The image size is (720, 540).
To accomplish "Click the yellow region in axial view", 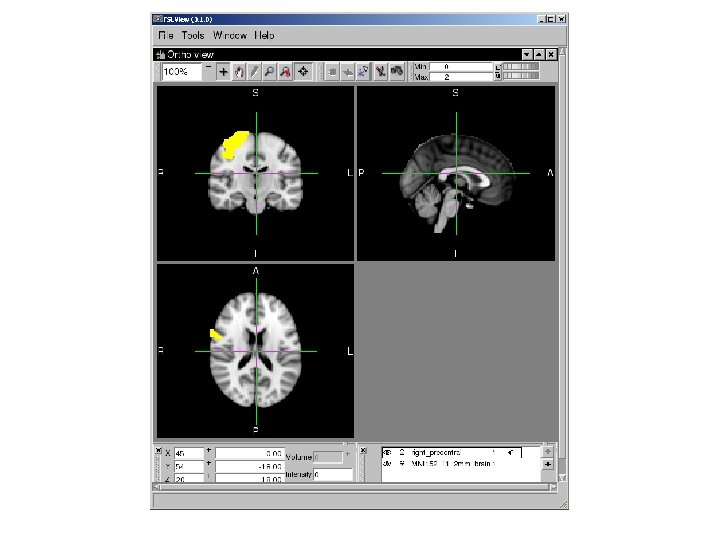I will [216, 335].
